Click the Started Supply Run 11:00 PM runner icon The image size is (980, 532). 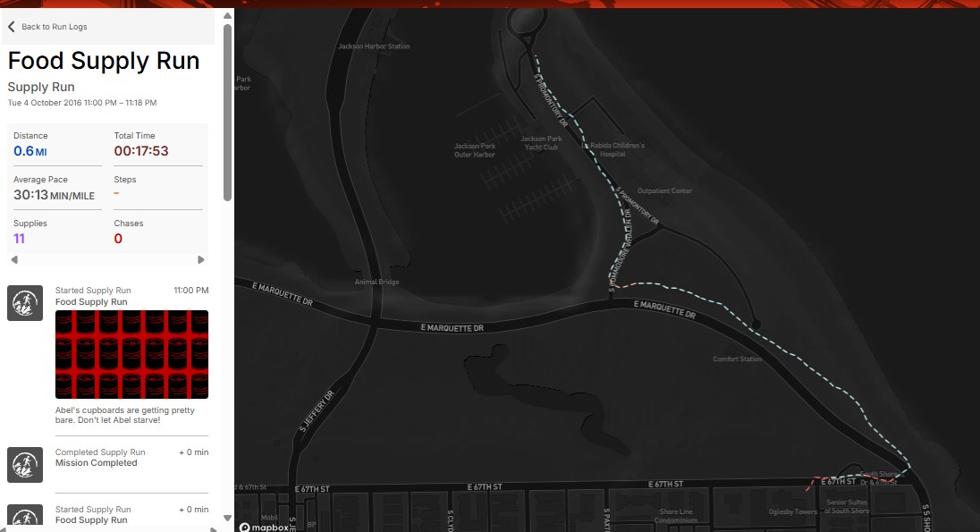pos(25,303)
